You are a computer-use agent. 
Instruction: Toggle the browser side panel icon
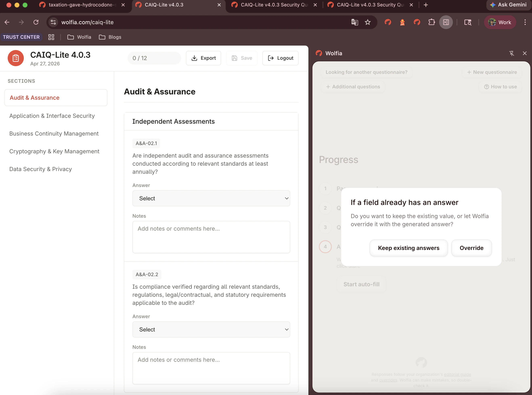[446, 22]
